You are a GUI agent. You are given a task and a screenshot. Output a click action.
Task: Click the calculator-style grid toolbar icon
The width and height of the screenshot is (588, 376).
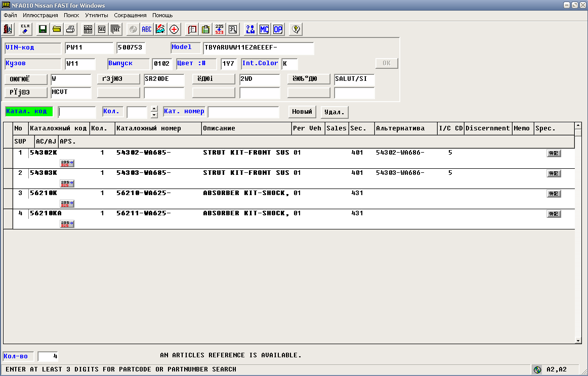pyautogui.click(x=88, y=29)
